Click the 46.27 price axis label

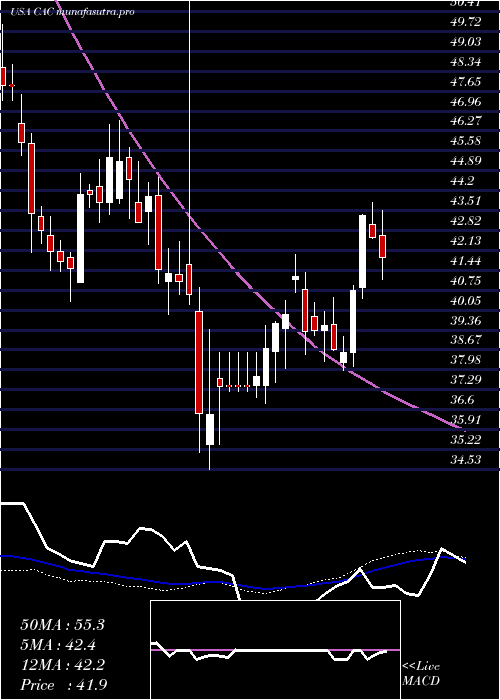pyautogui.click(x=466, y=121)
